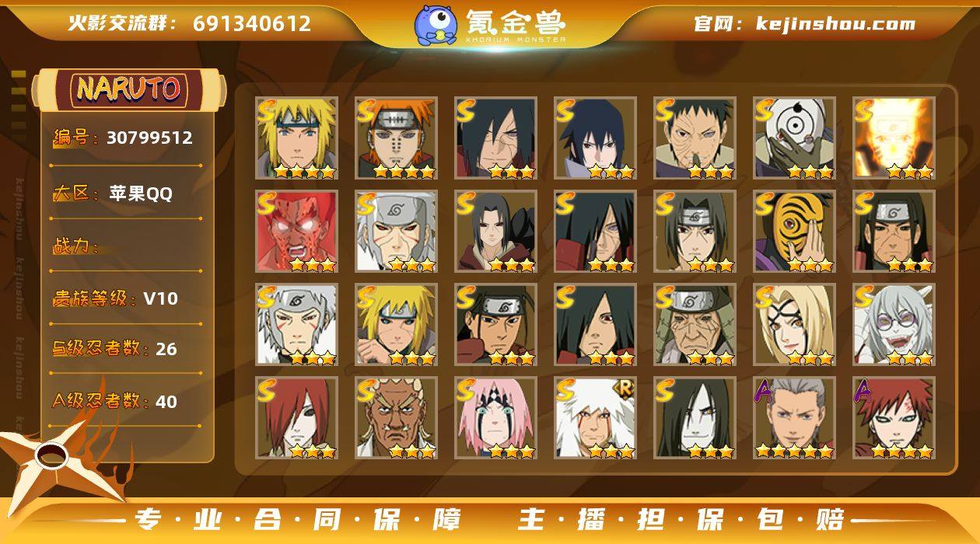This screenshot has width=980, height=544.
Task: Select the blonde Tsunade portrait with forehead mark
Action: pyautogui.click(x=795, y=325)
